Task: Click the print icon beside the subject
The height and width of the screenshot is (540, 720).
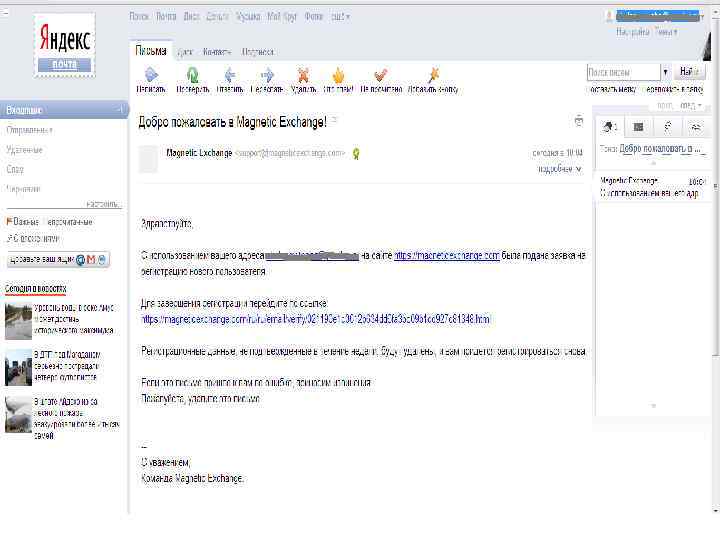Action: [579, 121]
